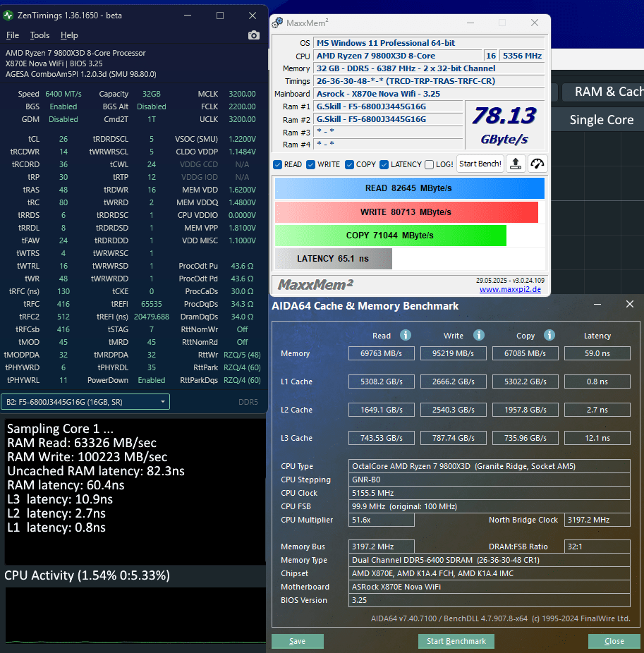The width and height of the screenshot is (644, 653).
Task: Click the red WRITE 80713 MByte/s bar
Action: (406, 212)
